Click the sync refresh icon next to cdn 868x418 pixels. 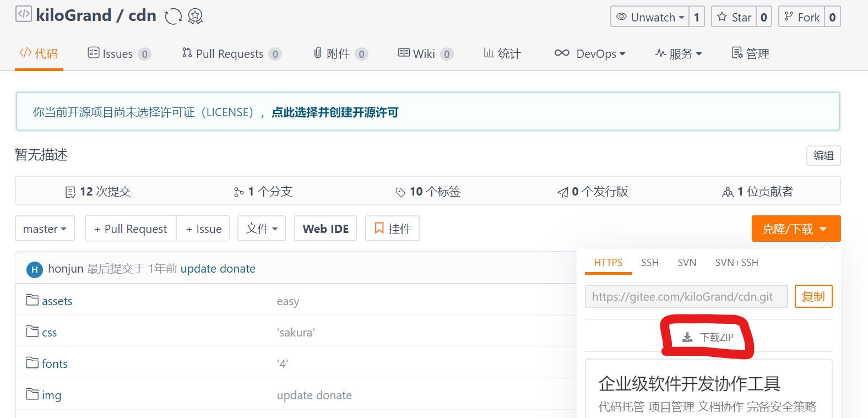173,17
